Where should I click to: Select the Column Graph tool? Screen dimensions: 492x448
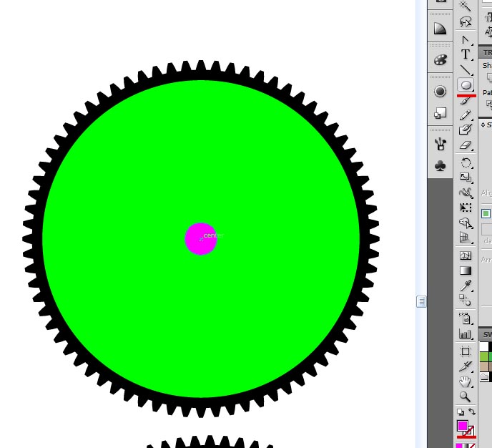[x=465, y=333]
